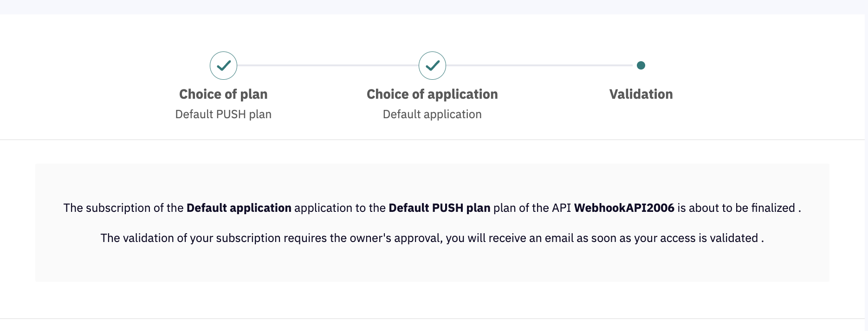
Task: Click "The subscription of the" opening text
Action: pyautogui.click(x=123, y=208)
